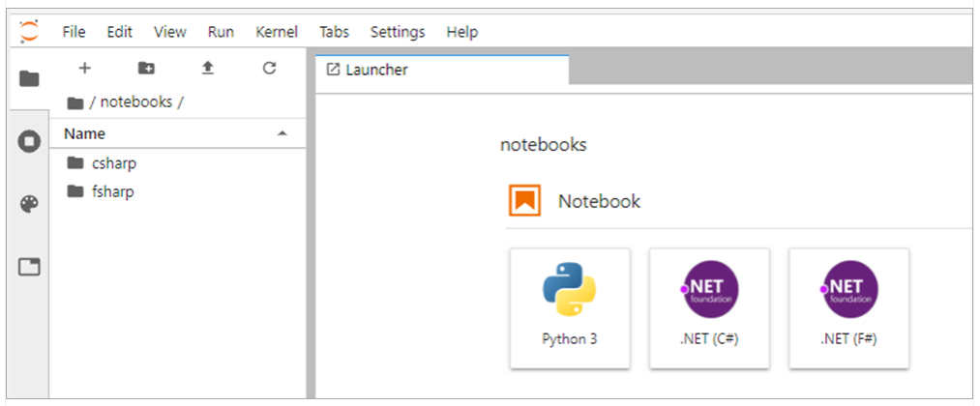Click the Launcher tab icon
The image size is (980, 406).
[x=333, y=70]
